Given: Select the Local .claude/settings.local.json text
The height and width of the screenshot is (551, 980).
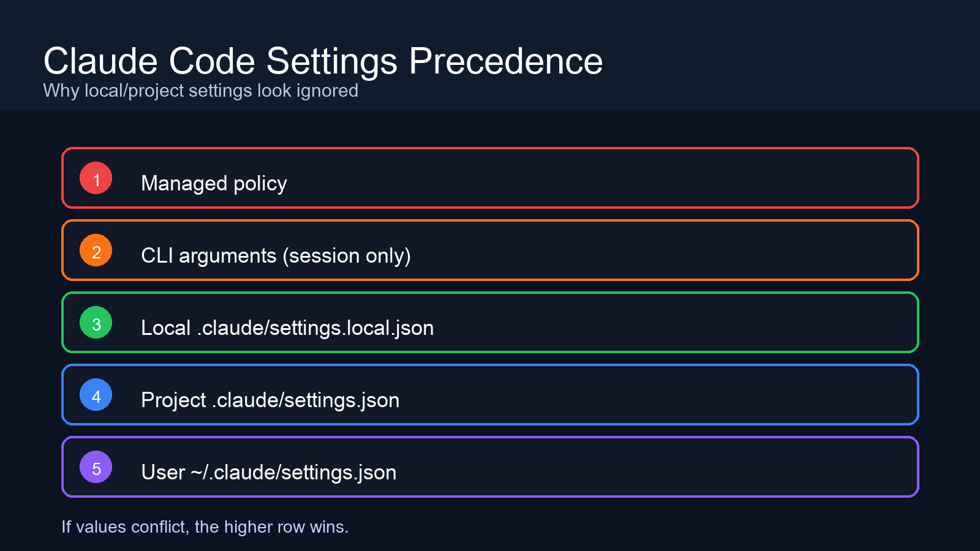Looking at the screenshot, I should [x=287, y=328].
